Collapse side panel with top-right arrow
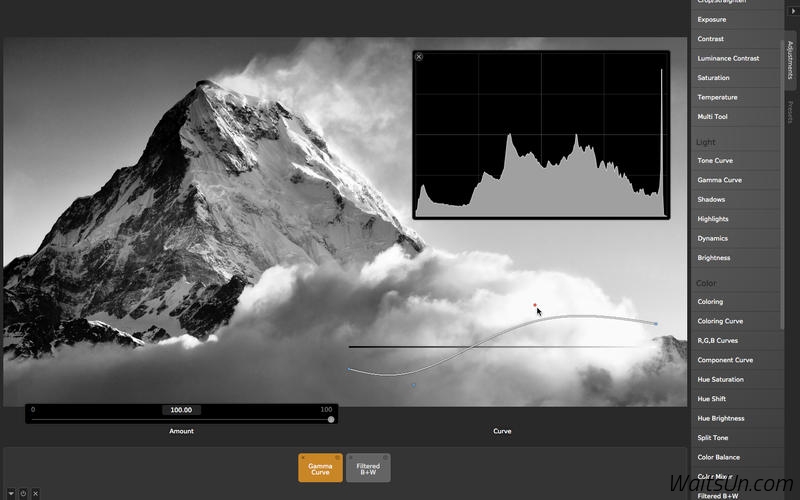800x500 pixels. point(793,10)
